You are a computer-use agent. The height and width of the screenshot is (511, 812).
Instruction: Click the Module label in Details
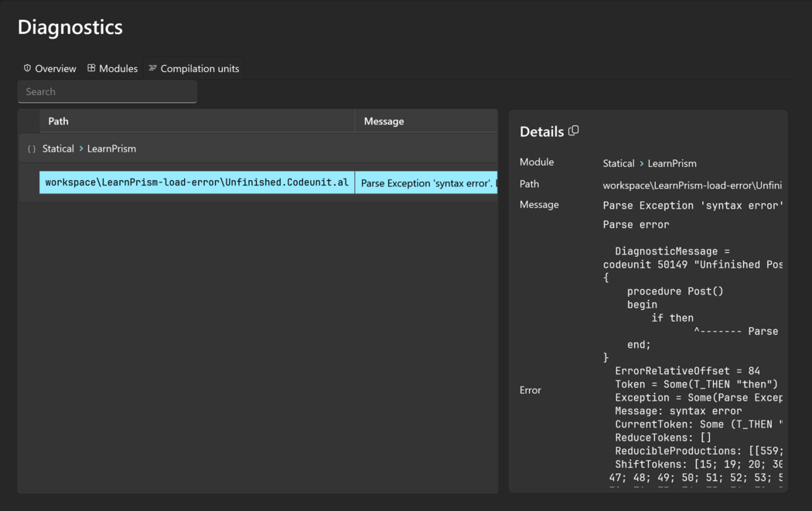pyautogui.click(x=537, y=162)
